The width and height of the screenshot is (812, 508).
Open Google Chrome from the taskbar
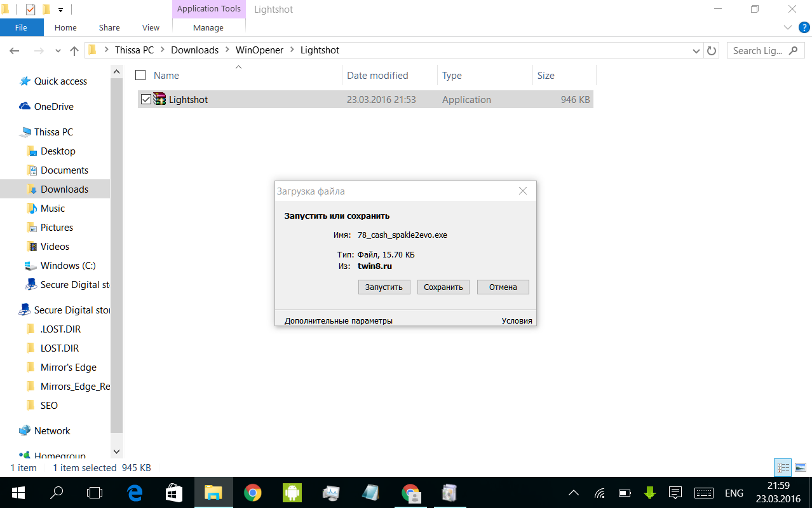pos(253,493)
